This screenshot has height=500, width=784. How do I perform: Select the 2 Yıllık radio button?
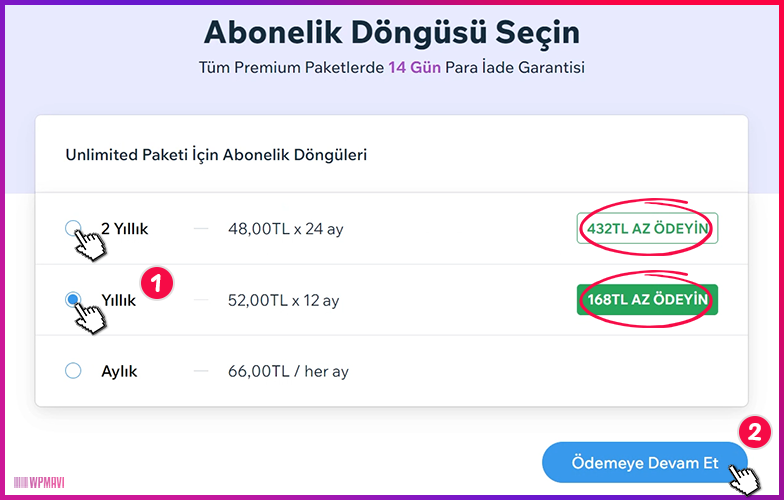(73, 228)
